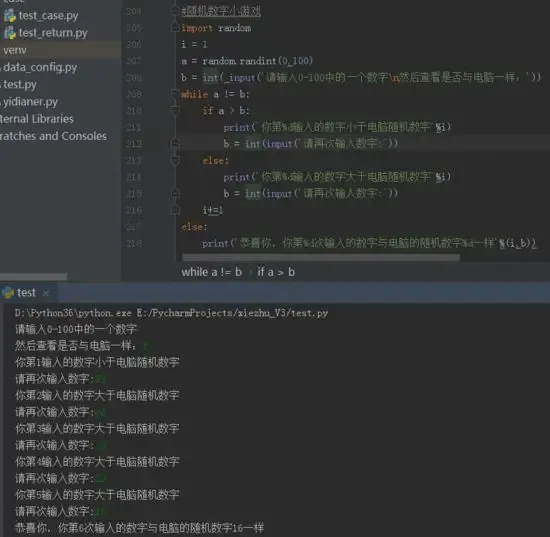Collapse the if a > b fold marker
The width and height of the screenshot is (550, 537).
coord(175,110)
